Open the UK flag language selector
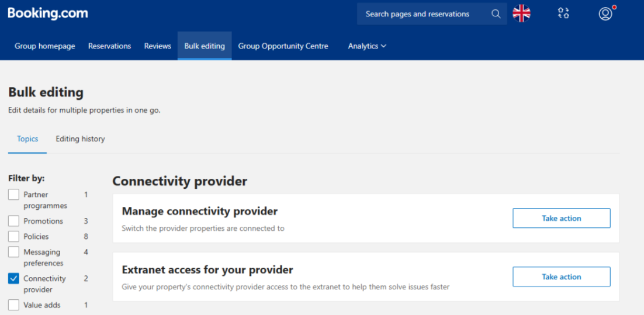The height and width of the screenshot is (315, 644). pos(522,13)
